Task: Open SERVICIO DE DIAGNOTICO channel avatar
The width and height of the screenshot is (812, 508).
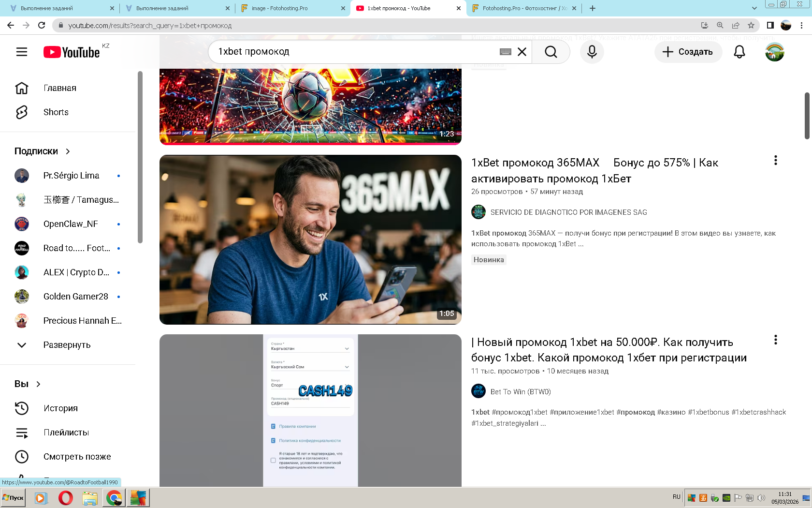Action: 478,212
